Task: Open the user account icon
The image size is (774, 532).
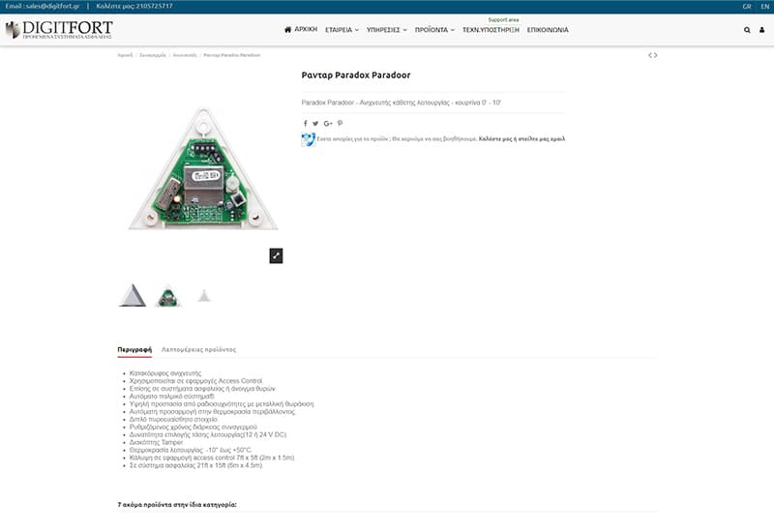Action: point(761,30)
